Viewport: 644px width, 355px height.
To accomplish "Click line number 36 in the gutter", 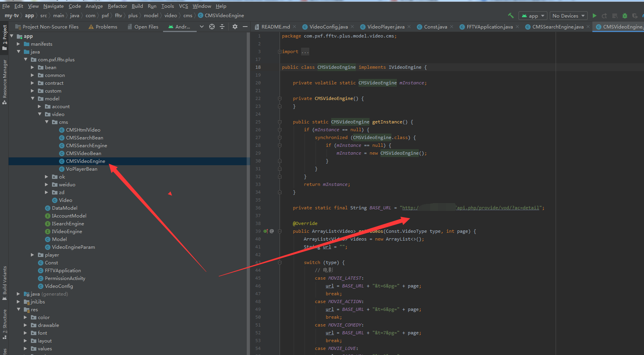I will click(258, 208).
